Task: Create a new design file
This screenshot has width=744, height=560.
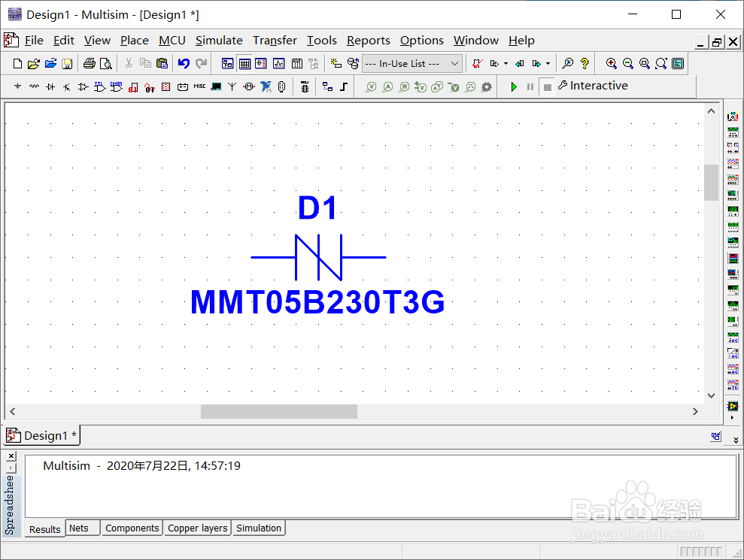Action: tap(17, 64)
